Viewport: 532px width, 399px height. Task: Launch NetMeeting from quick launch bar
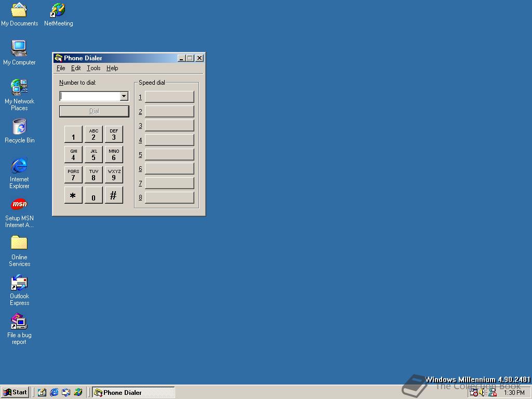click(78, 393)
